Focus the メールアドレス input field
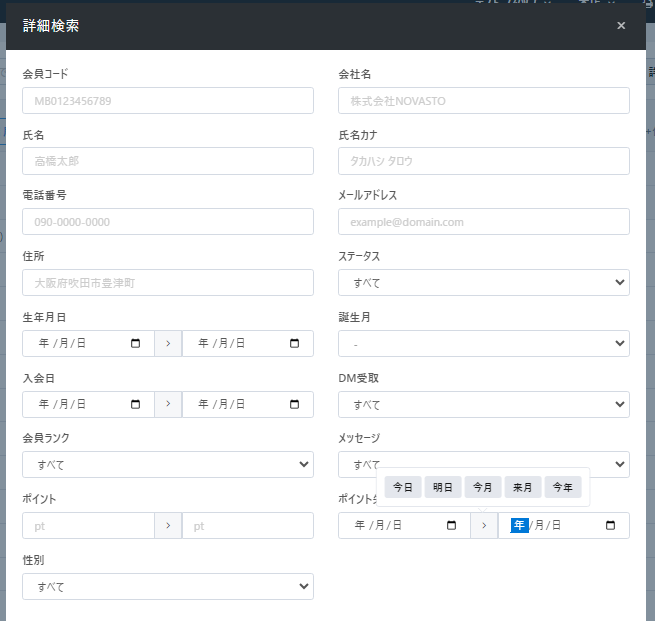This screenshot has height=621, width=655. pos(484,222)
